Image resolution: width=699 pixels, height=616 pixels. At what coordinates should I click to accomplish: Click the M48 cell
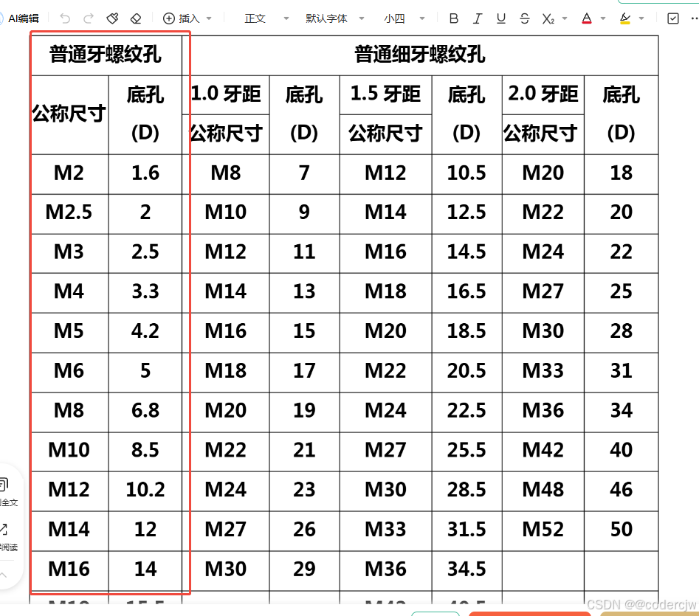point(543,490)
